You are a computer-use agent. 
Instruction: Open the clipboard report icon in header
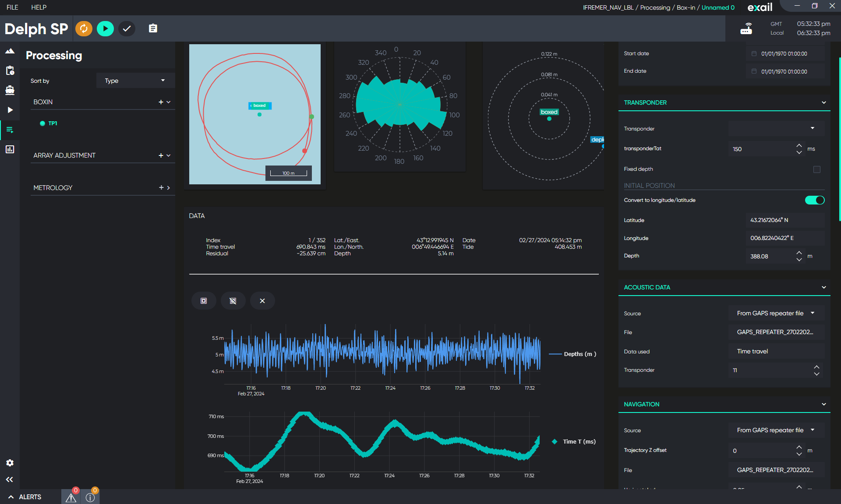point(153,28)
